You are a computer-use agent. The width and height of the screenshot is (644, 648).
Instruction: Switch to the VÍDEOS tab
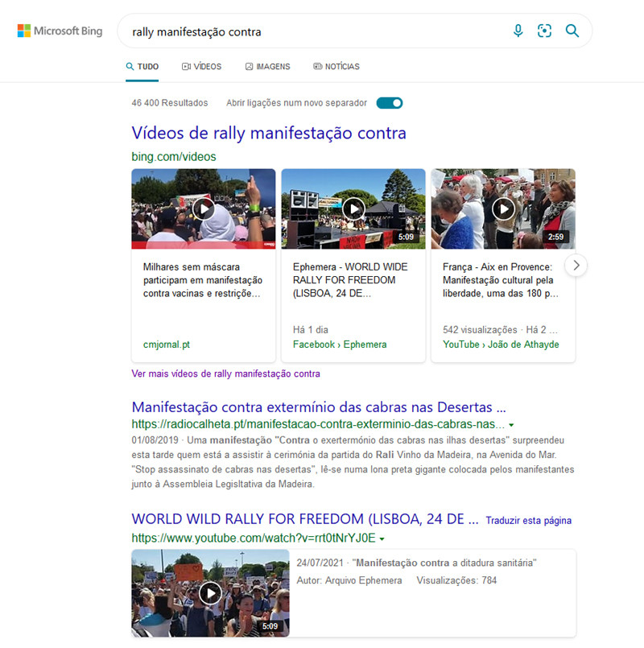201,66
